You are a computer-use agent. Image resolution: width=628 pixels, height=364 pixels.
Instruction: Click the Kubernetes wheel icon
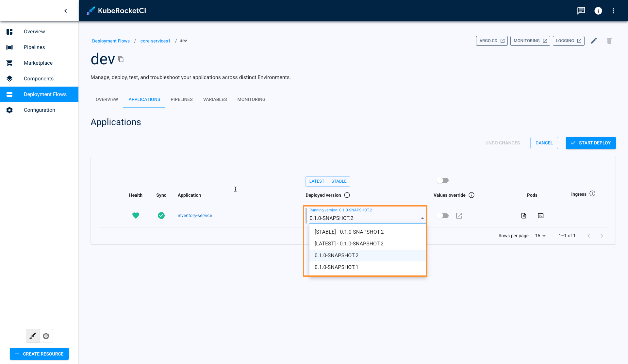[46, 336]
